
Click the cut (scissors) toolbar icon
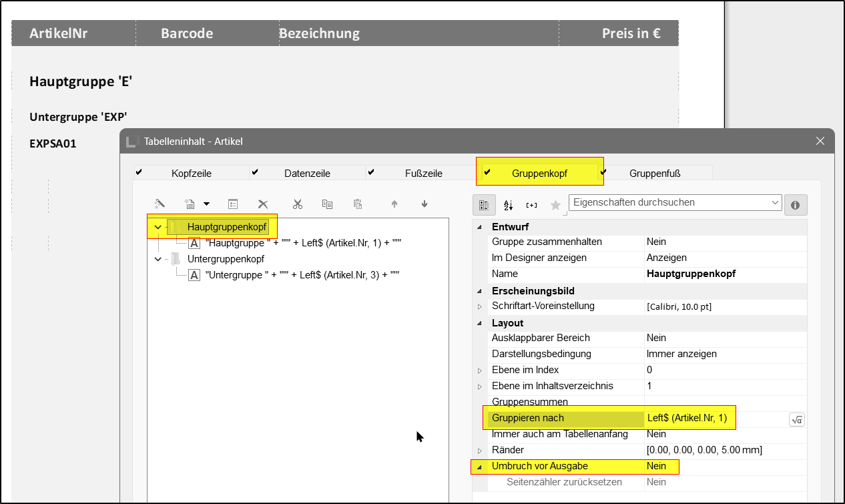pyautogui.click(x=298, y=204)
